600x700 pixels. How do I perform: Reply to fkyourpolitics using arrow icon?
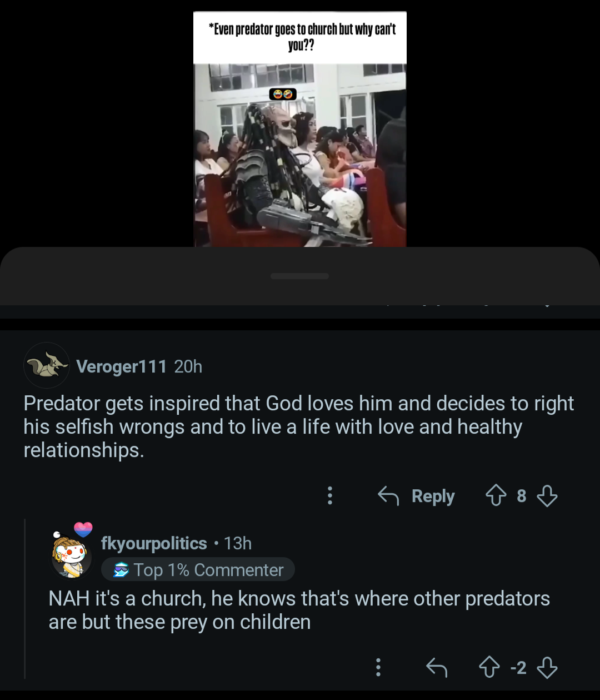point(437,667)
